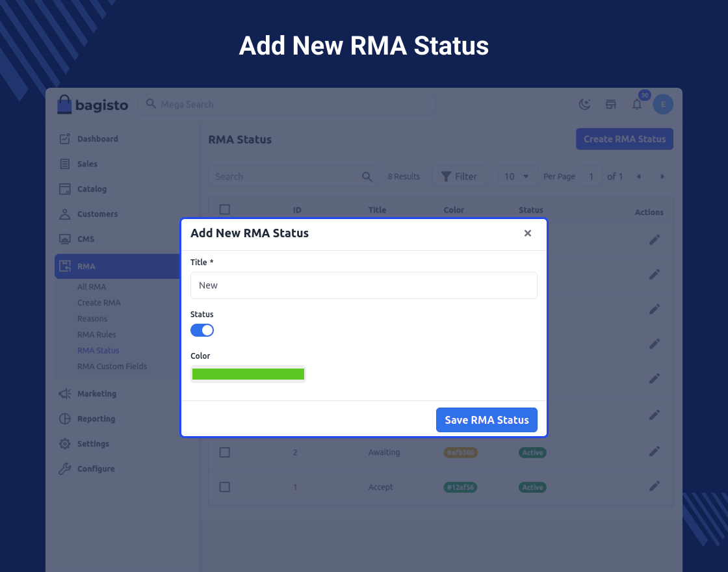Viewport: 728px width, 572px height.
Task: Open Marketing menu in sidebar
Action: tap(97, 394)
